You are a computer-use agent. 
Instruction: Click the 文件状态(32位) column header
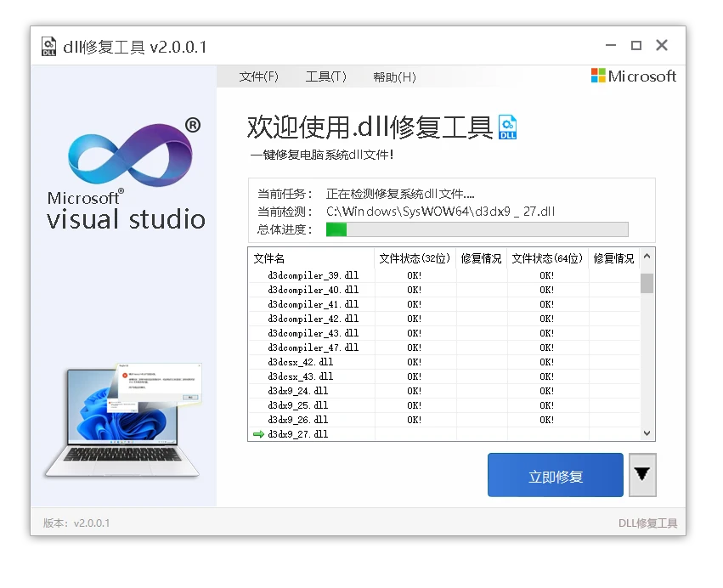pos(415,258)
